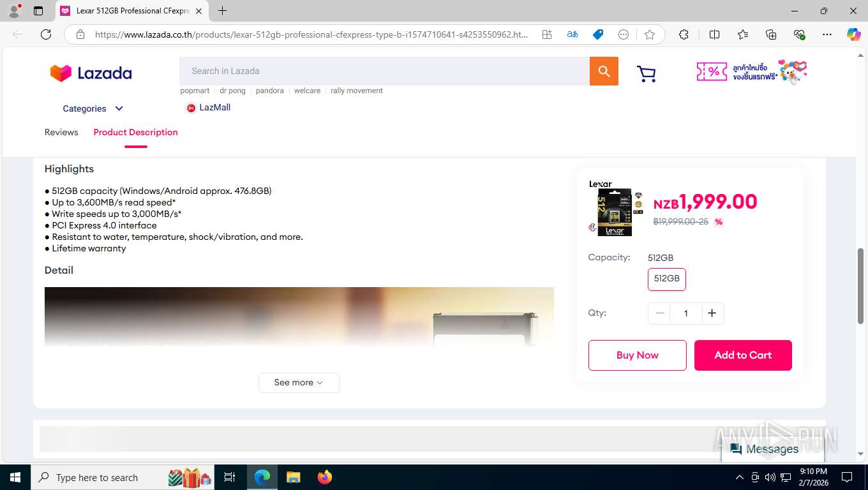This screenshot has height=490, width=868.
Task: Open the notification center icon
Action: pyautogui.click(x=847, y=477)
